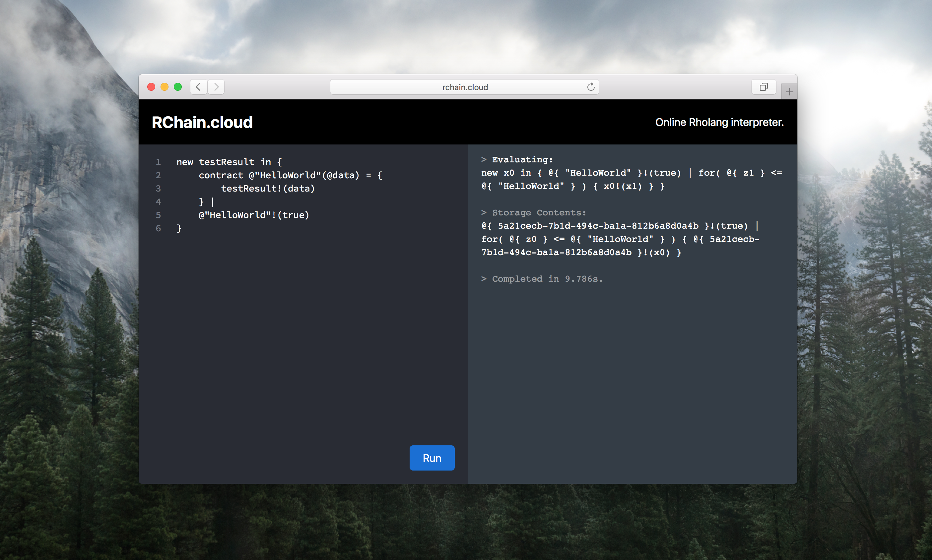Click the 'Completed in 9.786s' message
Image resolution: width=932 pixels, height=560 pixels.
pos(547,279)
